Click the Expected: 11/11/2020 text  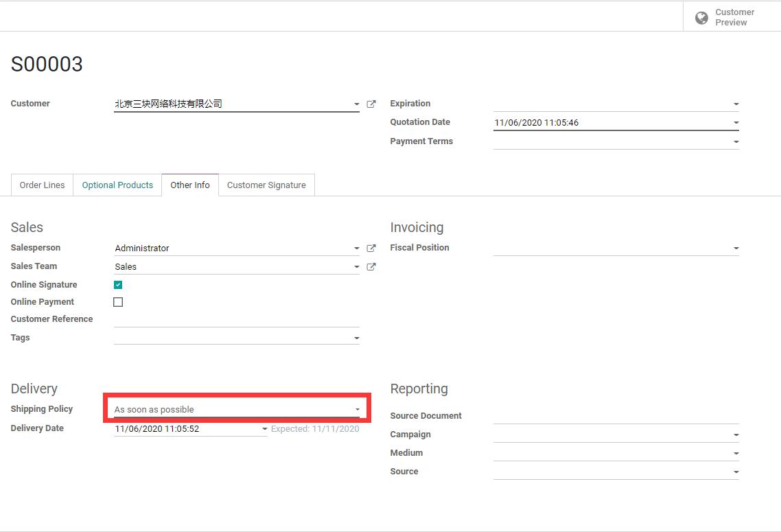pos(315,429)
